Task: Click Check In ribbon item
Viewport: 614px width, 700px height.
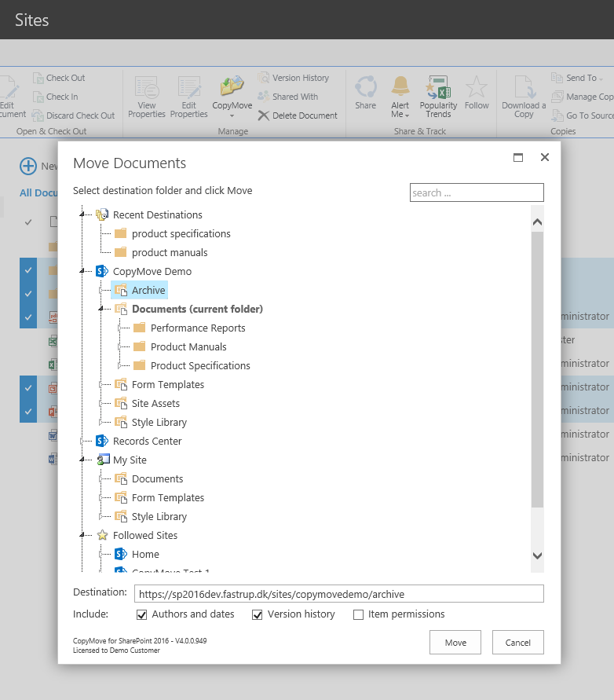Action: (55, 97)
